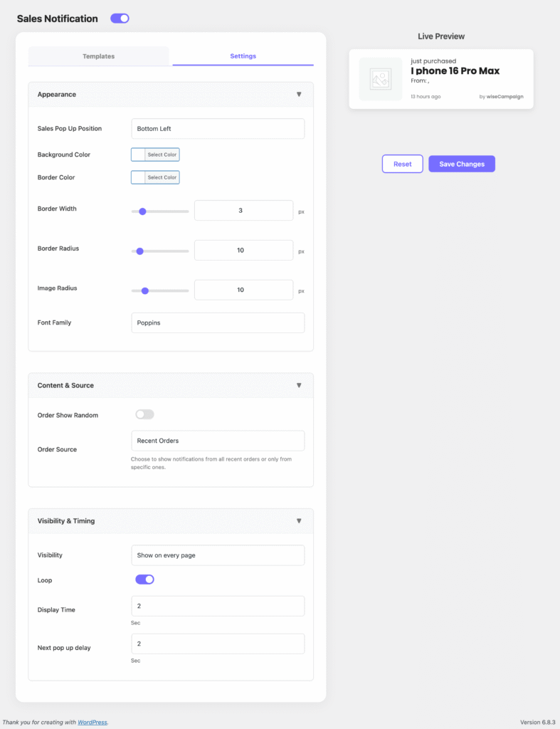Switch to the Templates tab
560x729 pixels.
point(98,56)
